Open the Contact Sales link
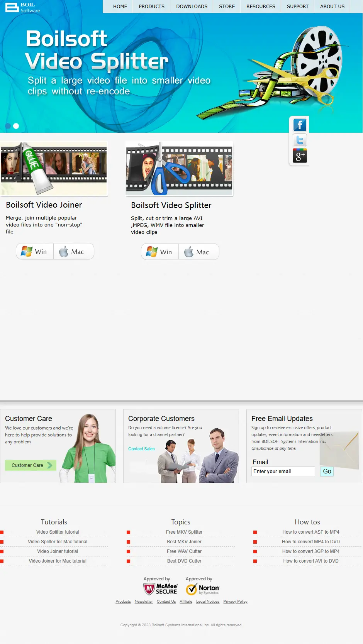 (141, 449)
